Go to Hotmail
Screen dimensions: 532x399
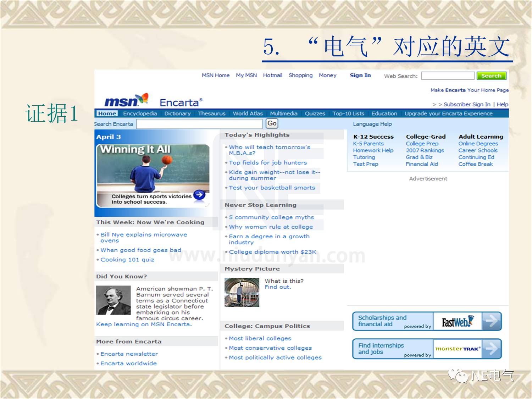click(273, 76)
